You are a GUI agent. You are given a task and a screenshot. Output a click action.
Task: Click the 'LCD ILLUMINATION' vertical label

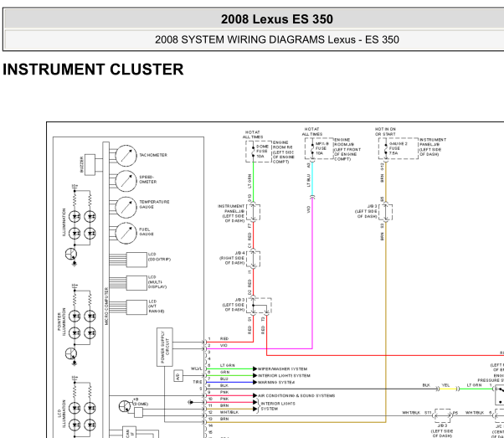(61, 414)
